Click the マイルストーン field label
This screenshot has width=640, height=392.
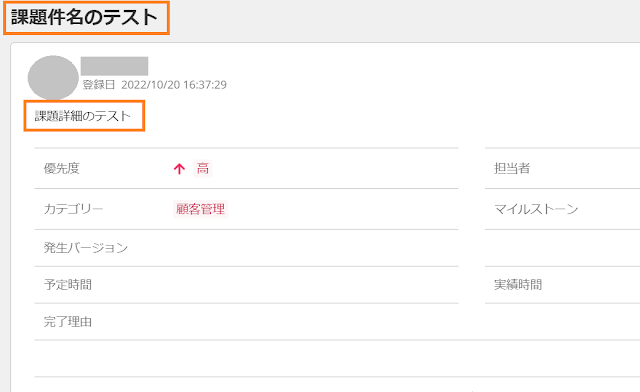coord(536,209)
